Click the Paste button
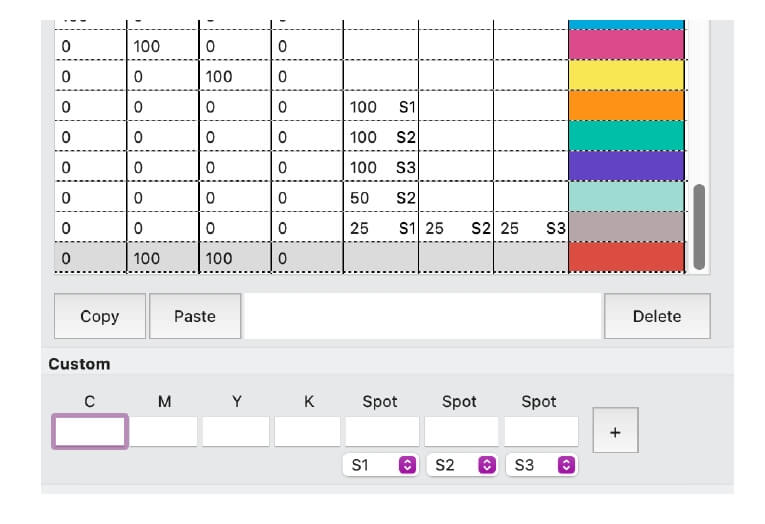765x524 pixels. coord(195,316)
